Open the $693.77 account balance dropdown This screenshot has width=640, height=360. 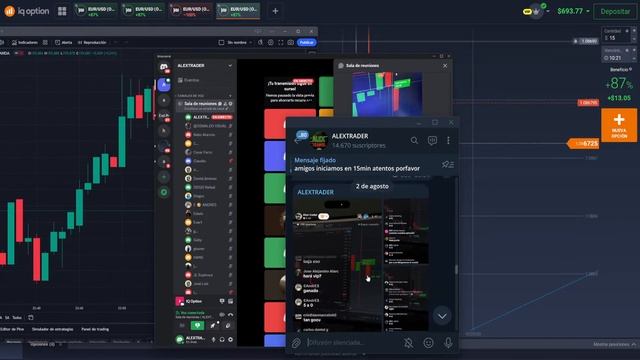coord(573,11)
